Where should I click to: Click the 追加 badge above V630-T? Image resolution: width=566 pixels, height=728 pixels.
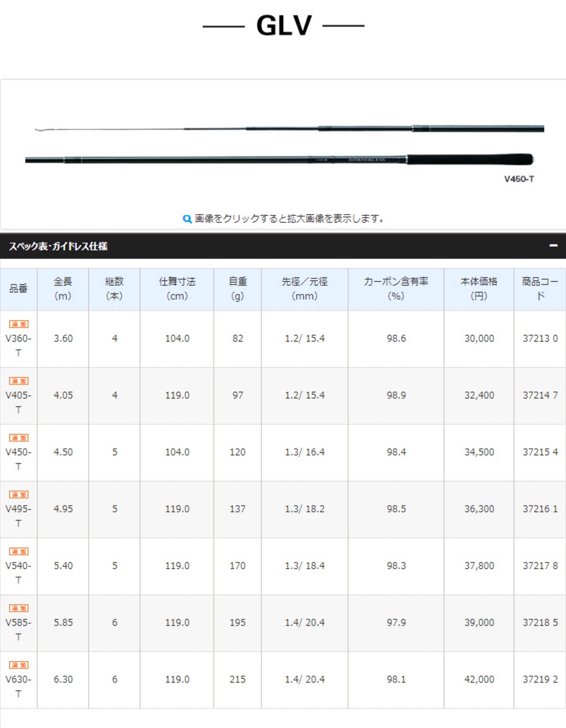(19, 665)
